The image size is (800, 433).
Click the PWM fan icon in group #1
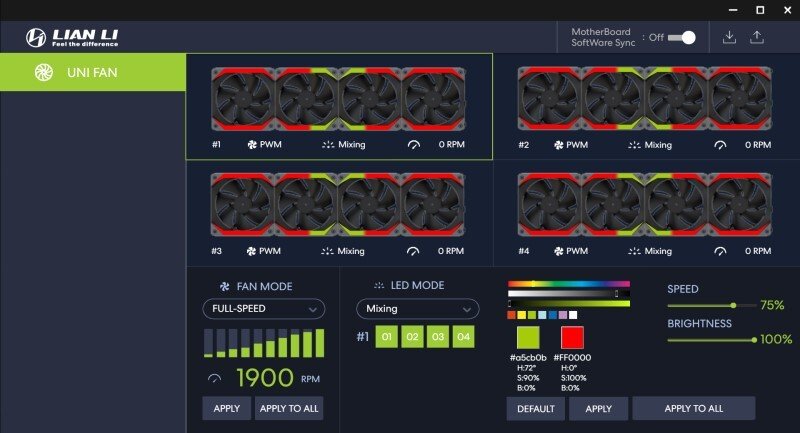coord(252,145)
